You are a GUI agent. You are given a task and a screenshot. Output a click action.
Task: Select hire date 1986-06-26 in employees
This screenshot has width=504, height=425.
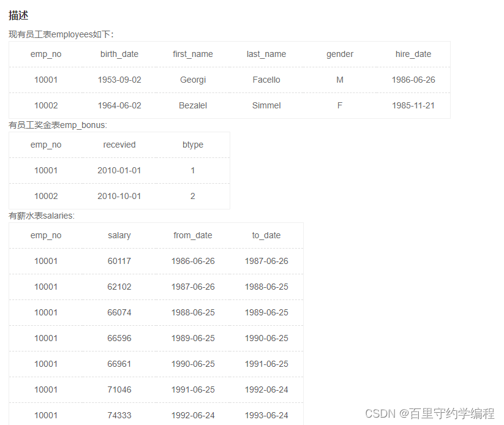tap(413, 80)
